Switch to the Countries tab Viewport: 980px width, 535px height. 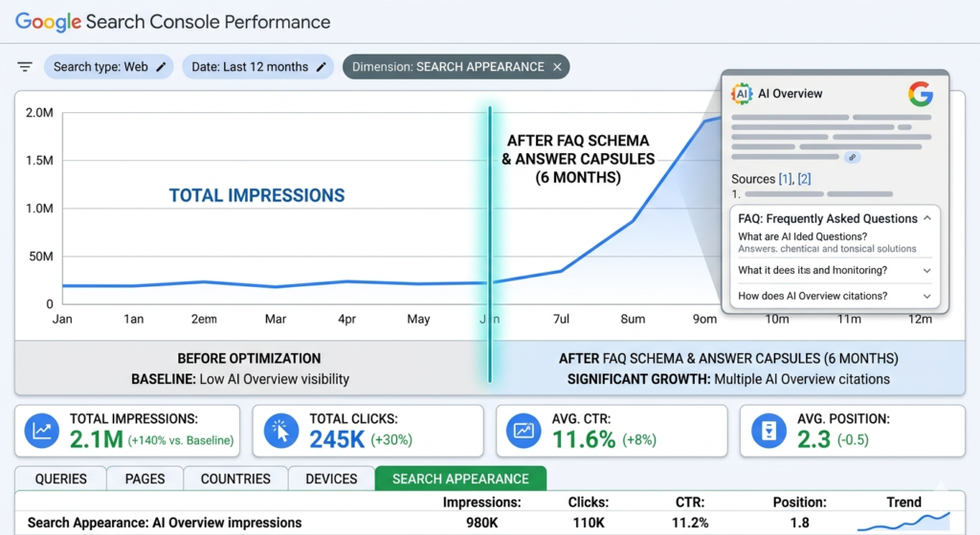pyautogui.click(x=235, y=479)
